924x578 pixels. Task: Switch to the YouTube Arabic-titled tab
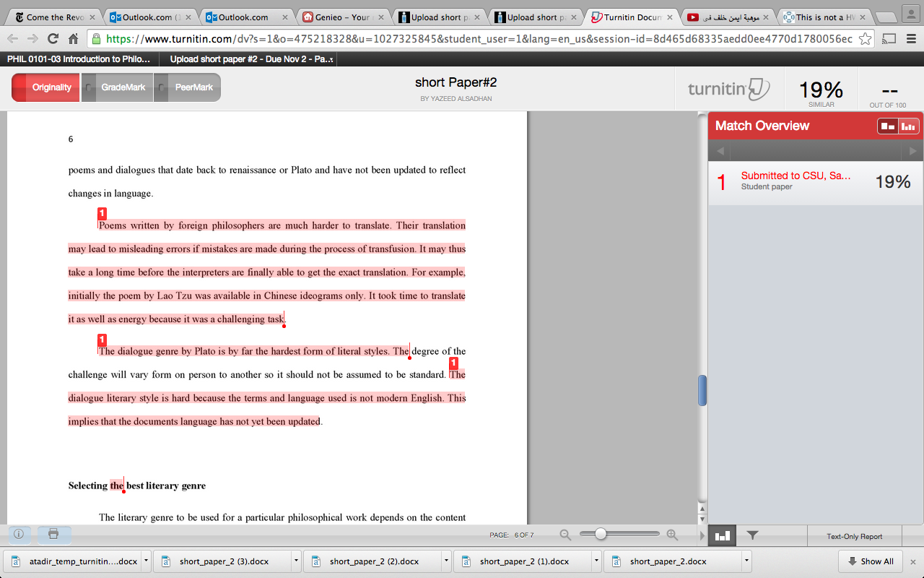[x=727, y=17]
